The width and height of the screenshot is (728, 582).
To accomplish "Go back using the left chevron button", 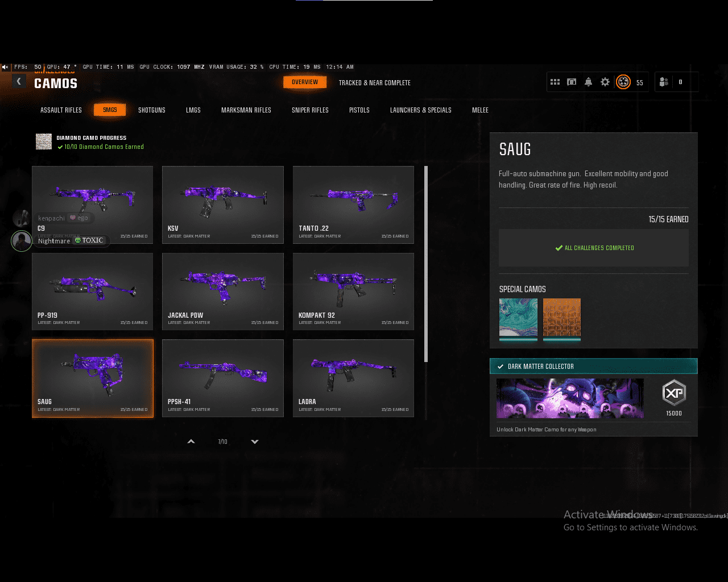I will click(19, 81).
